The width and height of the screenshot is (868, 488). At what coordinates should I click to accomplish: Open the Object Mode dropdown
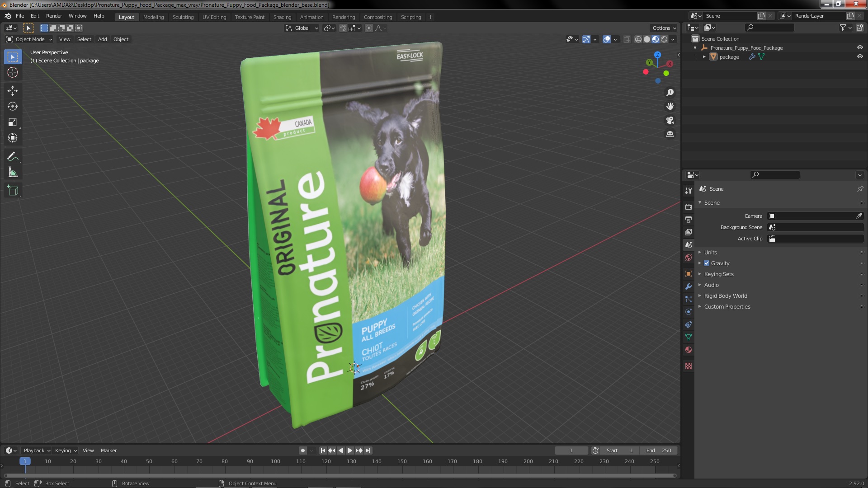29,39
